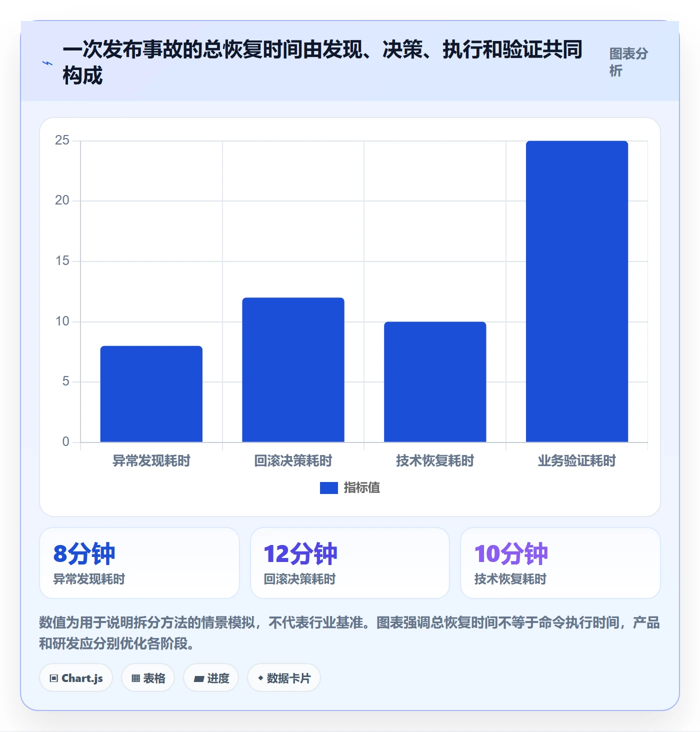
Task: Click the y-axis value 25
Action: click(x=62, y=140)
